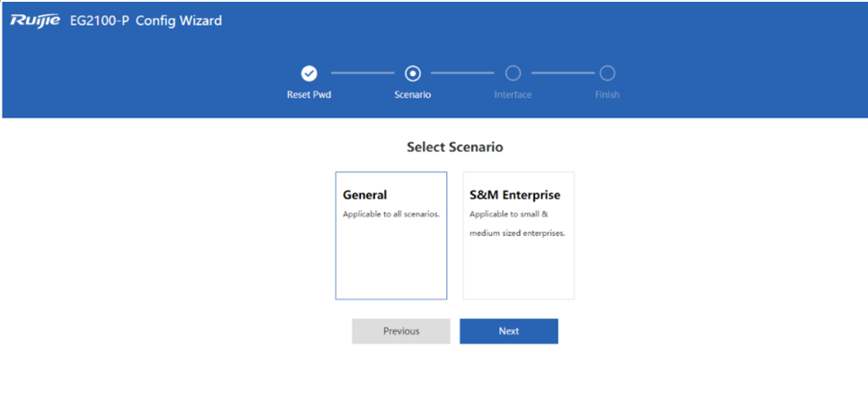Click the S&M Enterprise heading text
The image size is (868, 401).
[515, 196]
